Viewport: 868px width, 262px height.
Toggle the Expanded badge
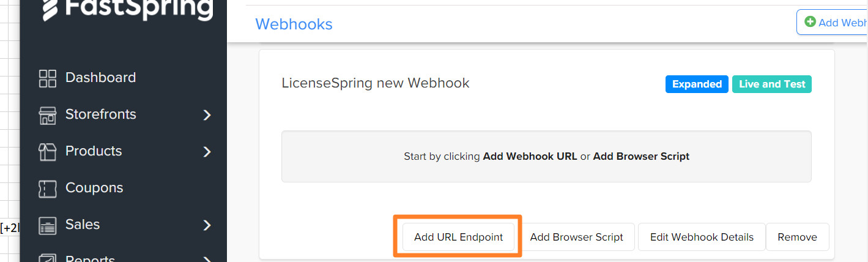pos(697,84)
